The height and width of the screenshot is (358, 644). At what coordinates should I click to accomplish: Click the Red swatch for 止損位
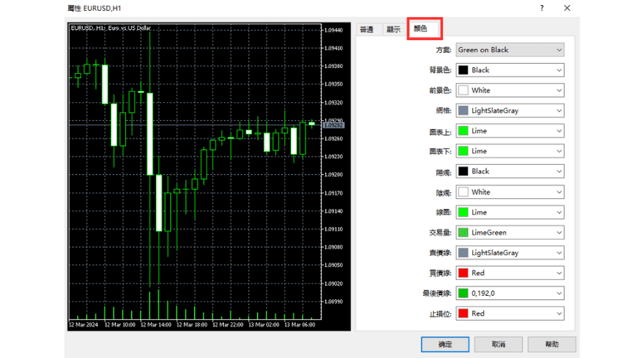point(463,314)
